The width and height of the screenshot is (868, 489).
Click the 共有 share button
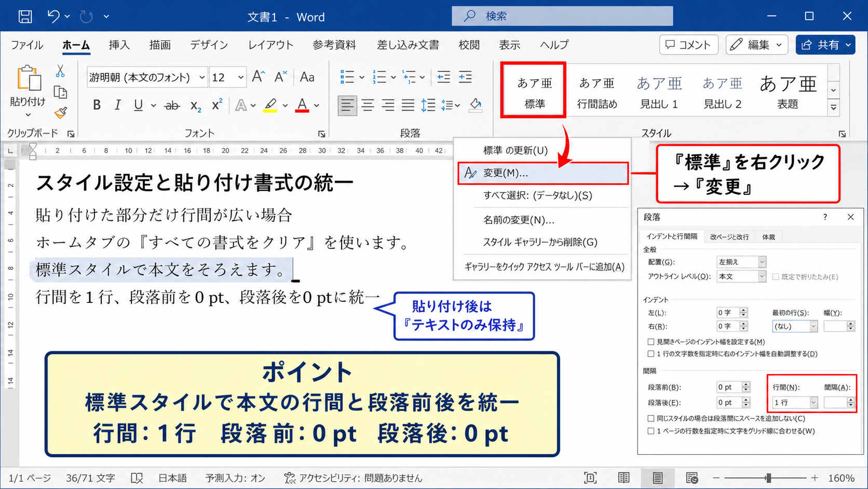coord(825,45)
